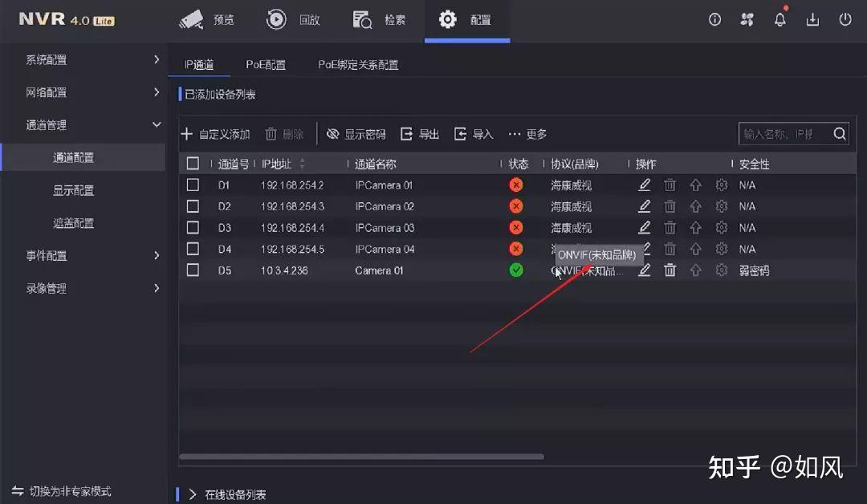Click upgrade arrow for channel D5
The height and width of the screenshot is (504, 867).
(695, 270)
